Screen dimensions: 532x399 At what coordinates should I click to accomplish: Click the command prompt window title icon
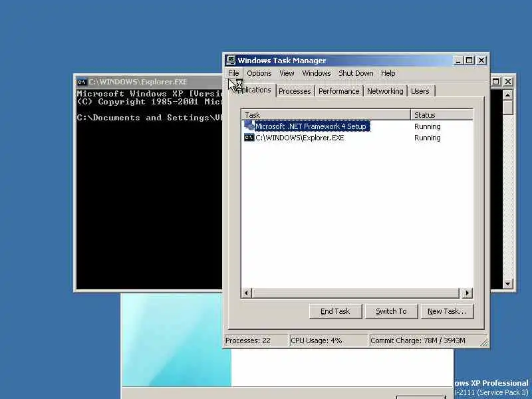pos(81,82)
